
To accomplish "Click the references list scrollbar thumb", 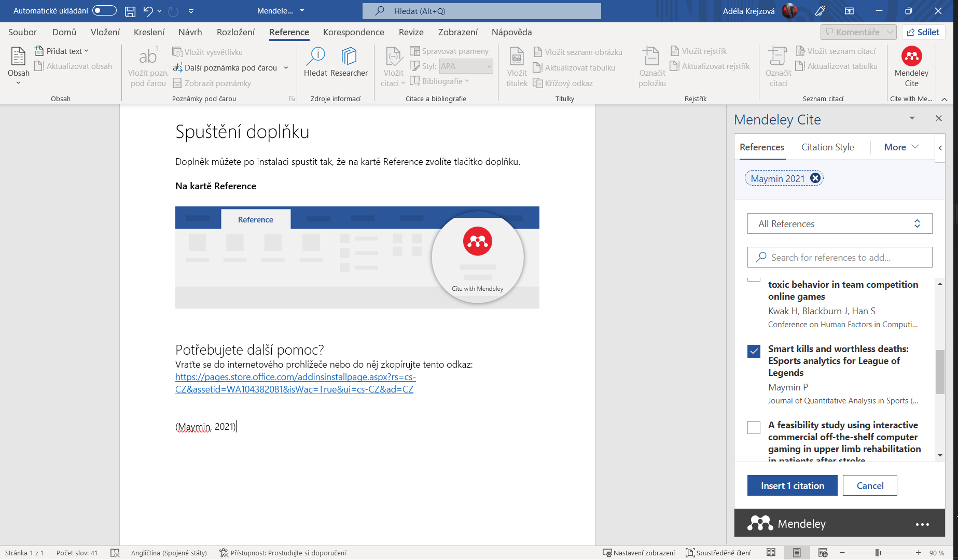I will (940, 372).
